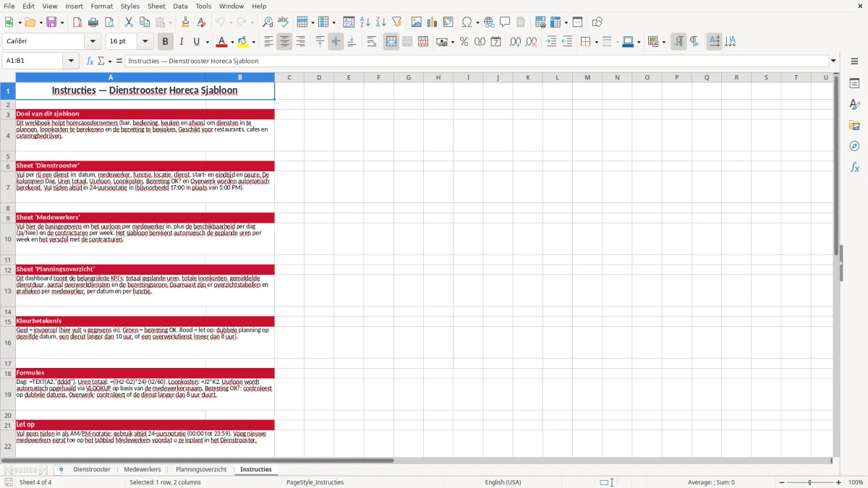Run the spelling check
Image resolution: width=868 pixels, height=488 pixels.
click(283, 22)
